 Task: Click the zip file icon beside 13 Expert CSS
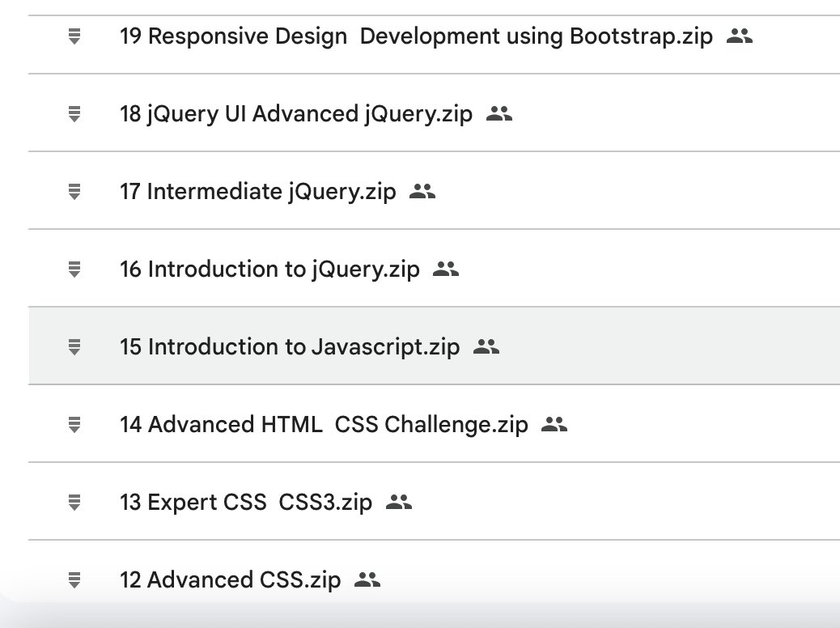click(x=74, y=502)
